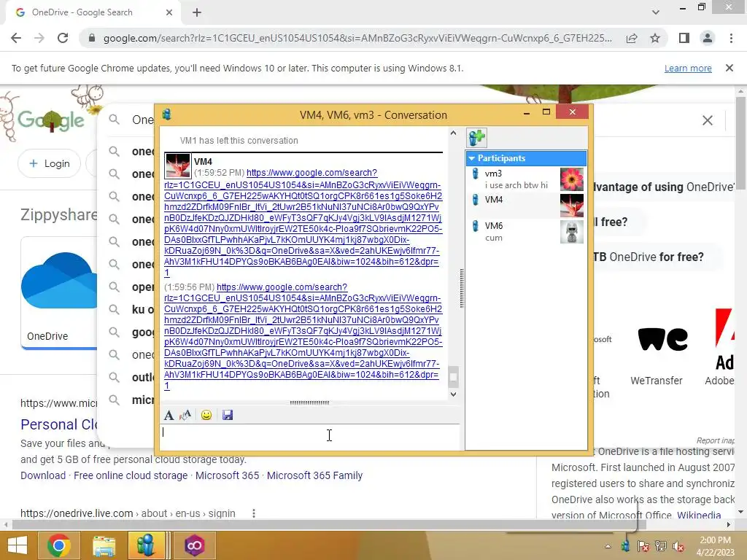747x560 pixels.
Task: Open the Free online cloud storage sitelink
Action: pyautogui.click(x=131, y=475)
